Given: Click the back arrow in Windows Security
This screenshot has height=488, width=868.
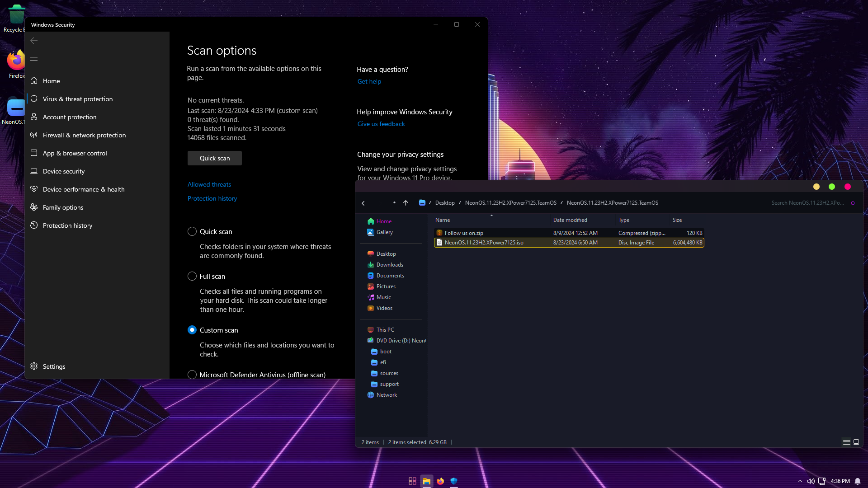Looking at the screenshot, I should tap(34, 41).
